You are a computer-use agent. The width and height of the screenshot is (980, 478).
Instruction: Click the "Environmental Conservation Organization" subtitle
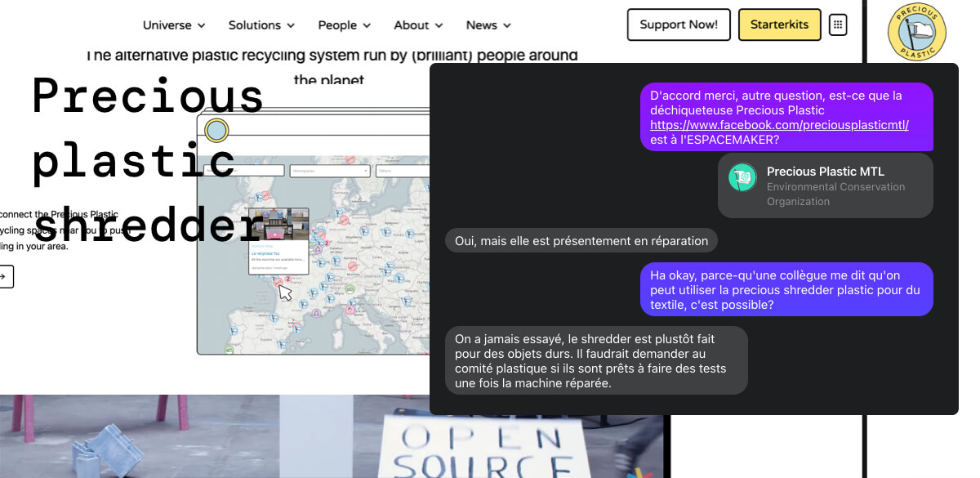(835, 194)
